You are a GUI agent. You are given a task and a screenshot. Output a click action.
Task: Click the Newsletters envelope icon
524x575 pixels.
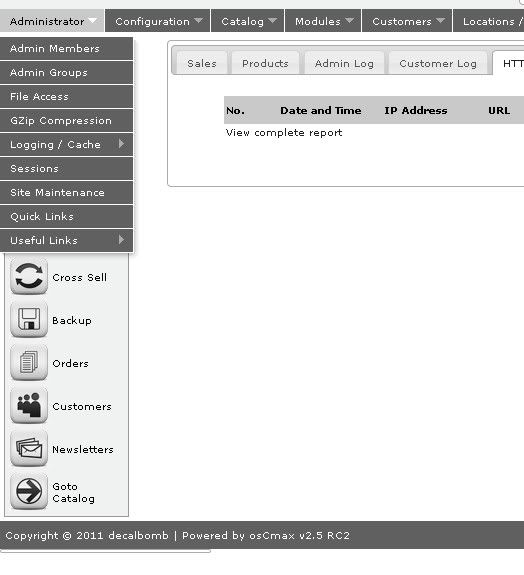point(29,448)
